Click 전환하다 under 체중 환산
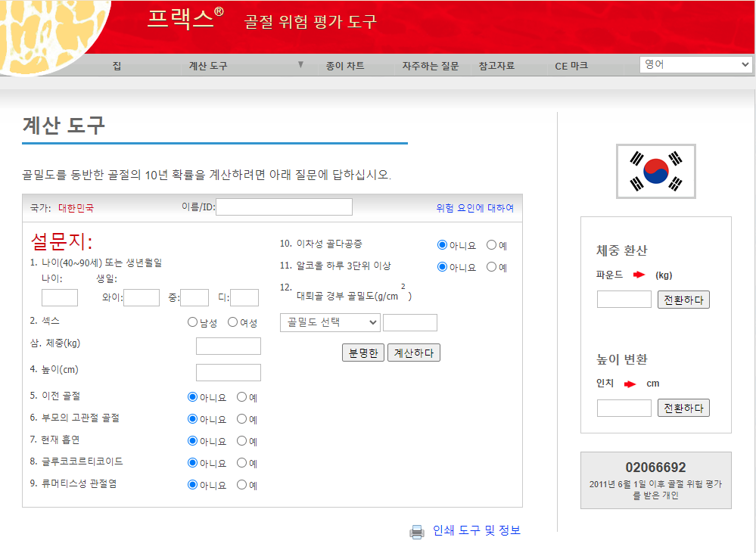 pos(683,300)
